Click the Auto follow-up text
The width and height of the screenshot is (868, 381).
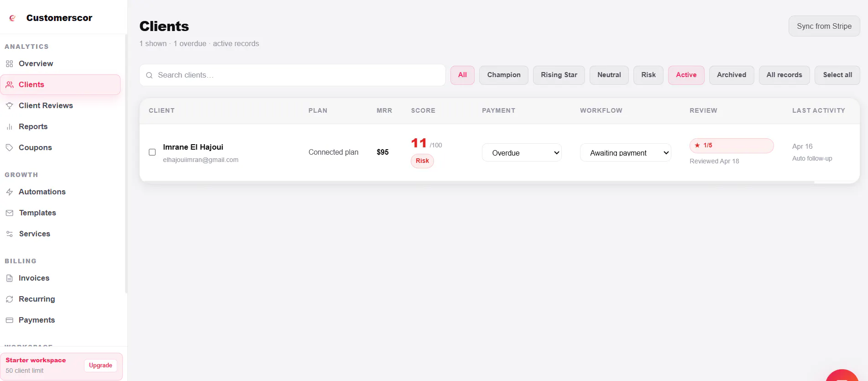coord(812,159)
